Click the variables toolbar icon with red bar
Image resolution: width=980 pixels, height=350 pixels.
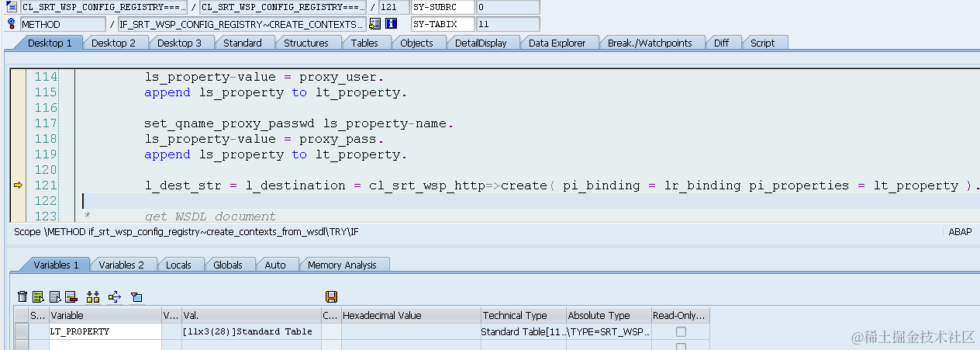[x=71, y=296]
